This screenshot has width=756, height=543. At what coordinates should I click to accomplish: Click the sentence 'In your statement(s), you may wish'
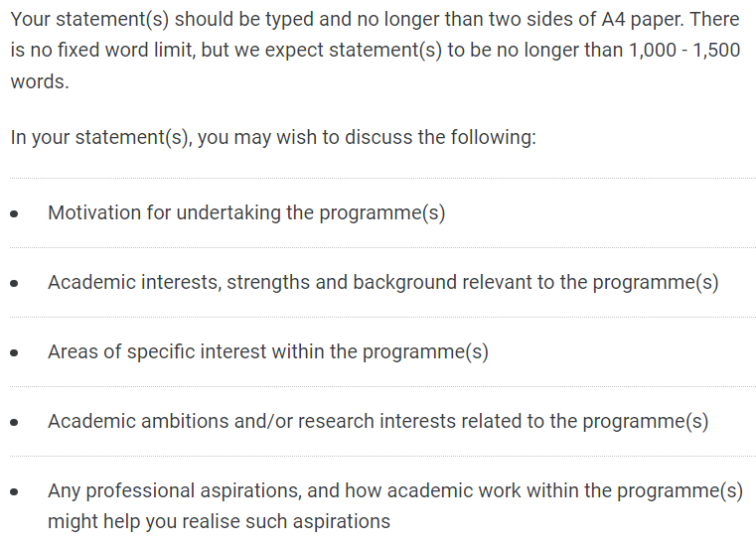273,137
